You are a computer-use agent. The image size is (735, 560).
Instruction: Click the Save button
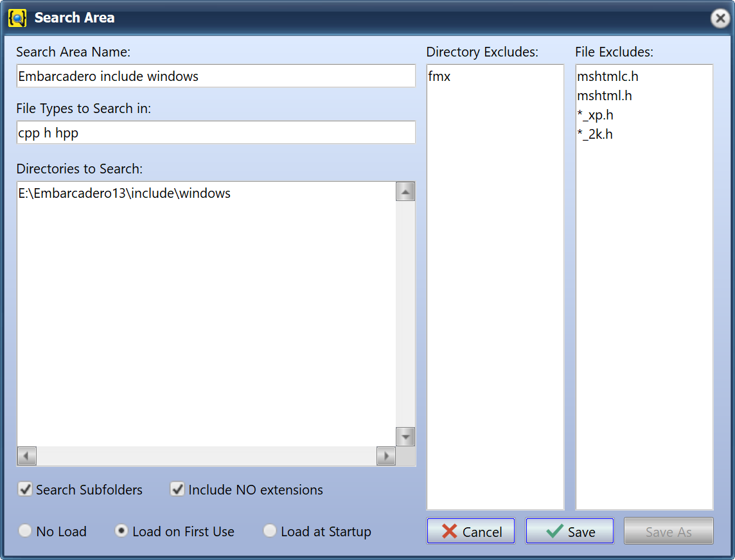tap(569, 531)
